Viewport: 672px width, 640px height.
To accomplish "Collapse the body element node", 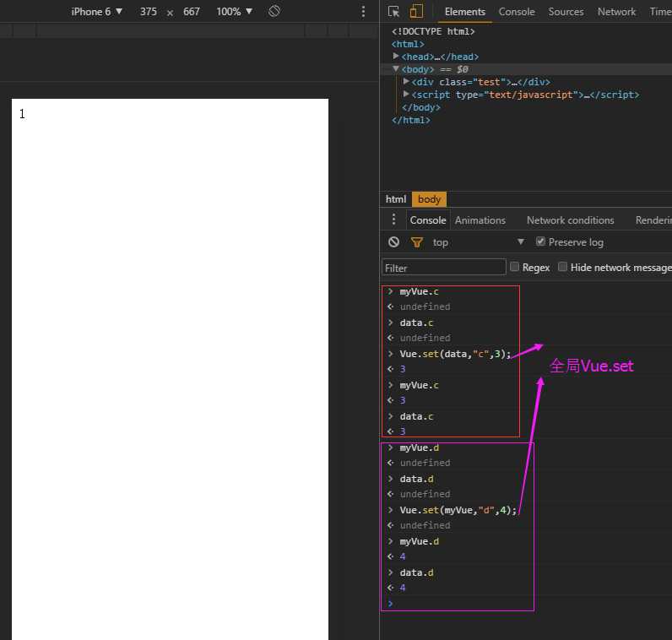I will click(396, 68).
